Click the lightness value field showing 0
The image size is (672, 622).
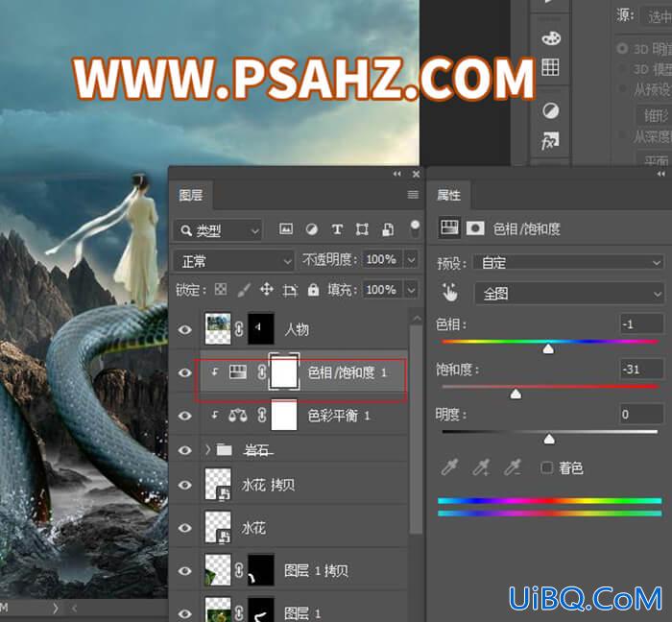pos(641,415)
